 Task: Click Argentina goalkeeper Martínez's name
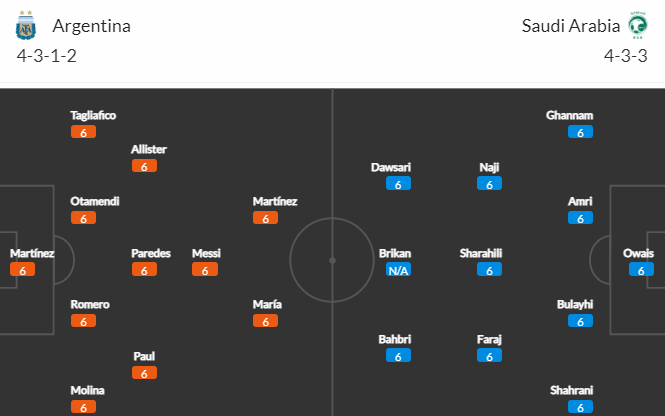pyautogui.click(x=32, y=253)
